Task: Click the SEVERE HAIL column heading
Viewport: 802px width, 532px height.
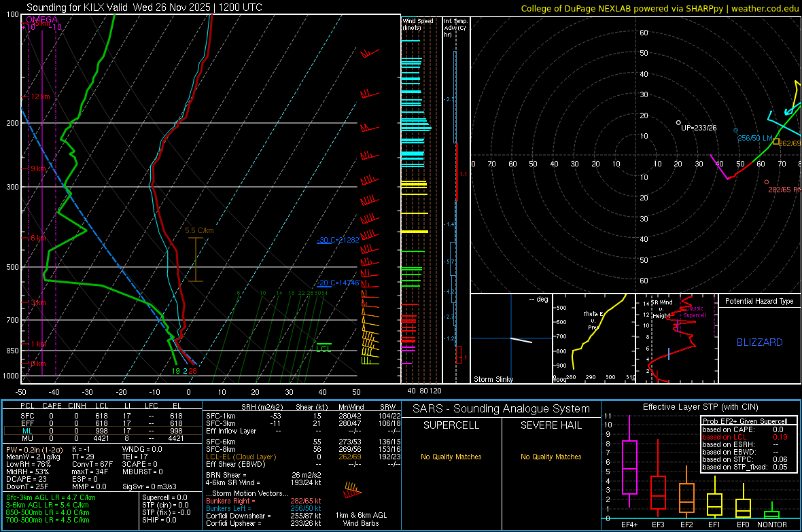Action: pos(551,425)
